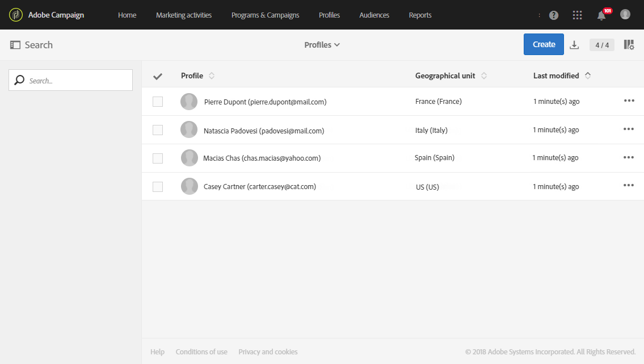The image size is (644, 364).
Task: Tick the checkbox for Pierre Dupont
Action: (x=158, y=102)
